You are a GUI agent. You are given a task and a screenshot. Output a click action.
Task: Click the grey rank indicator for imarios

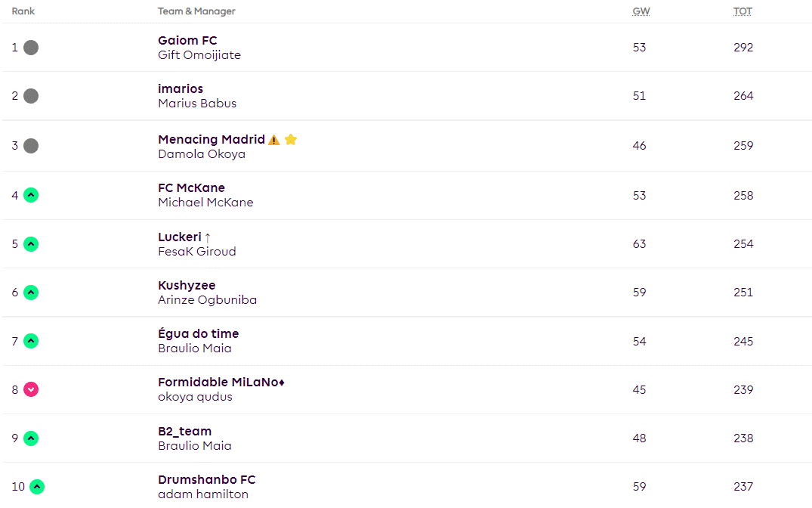pyautogui.click(x=31, y=96)
